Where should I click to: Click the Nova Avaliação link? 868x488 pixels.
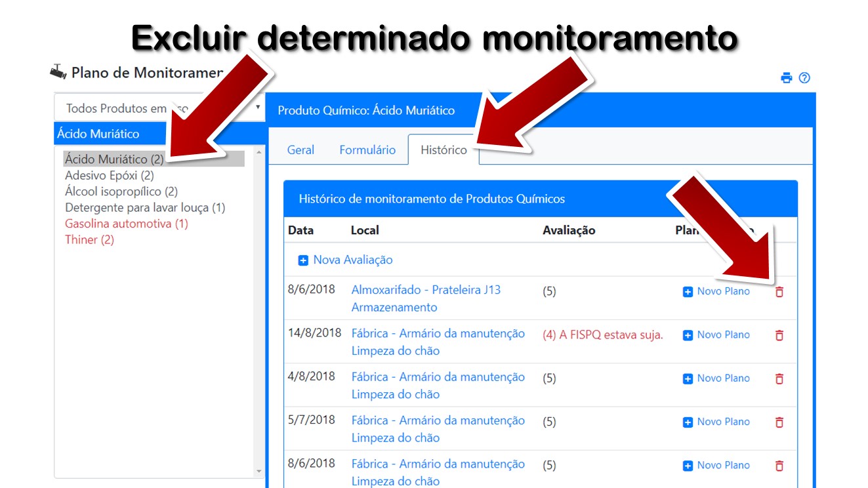(353, 260)
